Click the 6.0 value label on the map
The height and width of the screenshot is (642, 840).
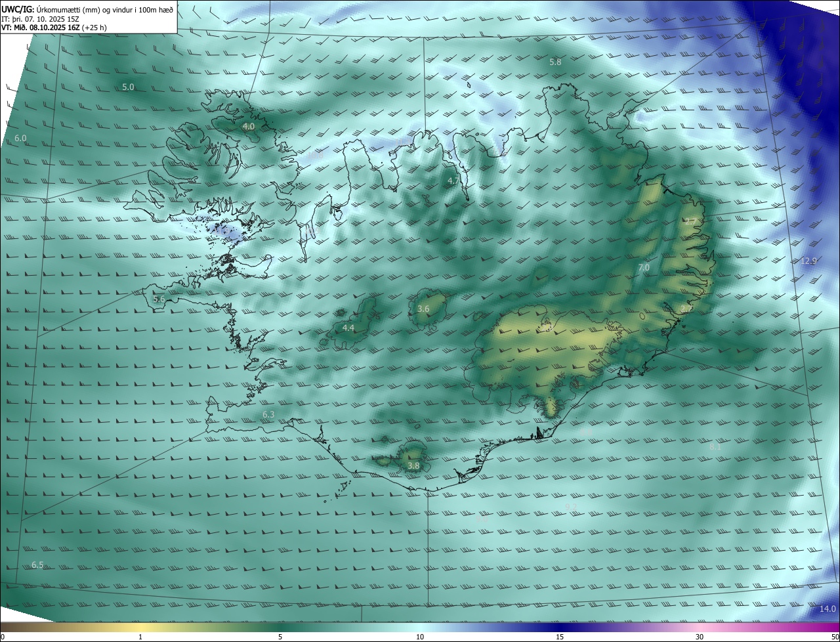20,139
